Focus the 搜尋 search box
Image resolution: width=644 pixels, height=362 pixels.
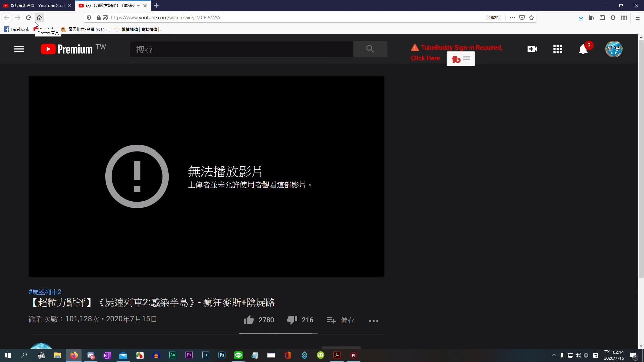[x=241, y=49]
